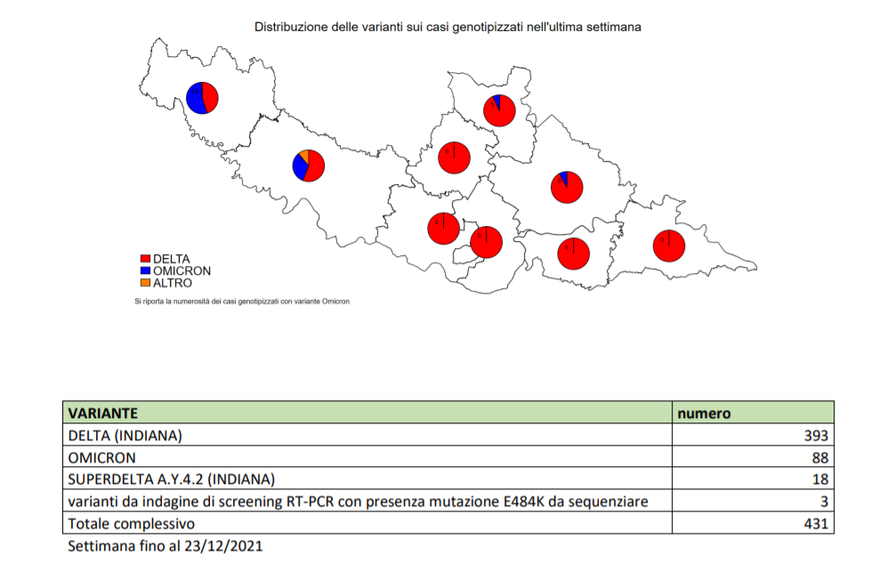Click the numero column header

[x=704, y=413]
